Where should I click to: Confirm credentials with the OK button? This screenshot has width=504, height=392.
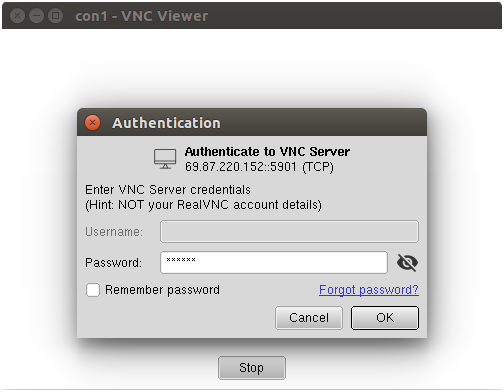click(385, 318)
